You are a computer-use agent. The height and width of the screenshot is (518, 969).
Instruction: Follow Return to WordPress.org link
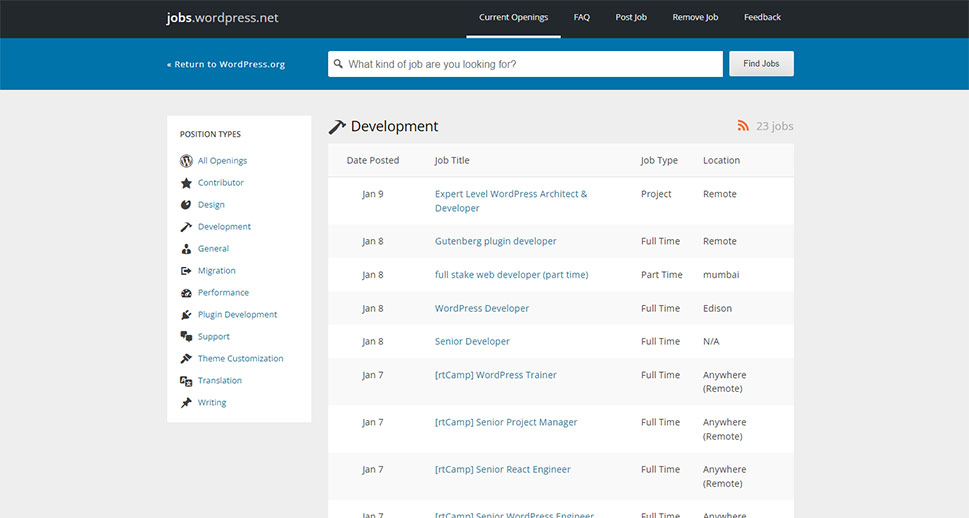[226, 64]
